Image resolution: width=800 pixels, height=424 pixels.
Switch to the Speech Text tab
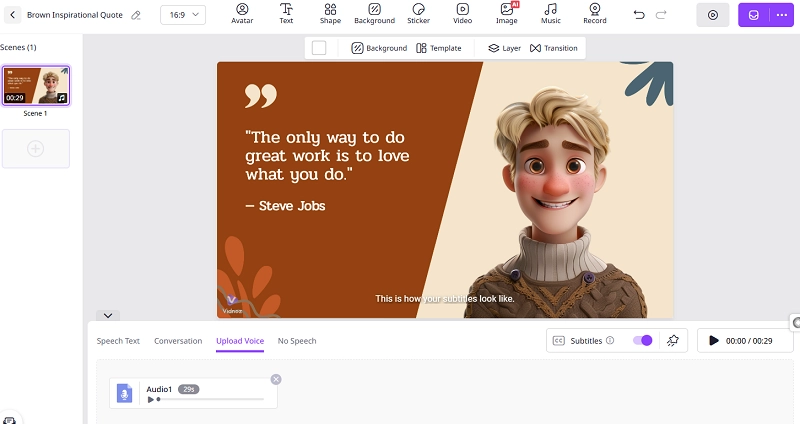point(118,341)
